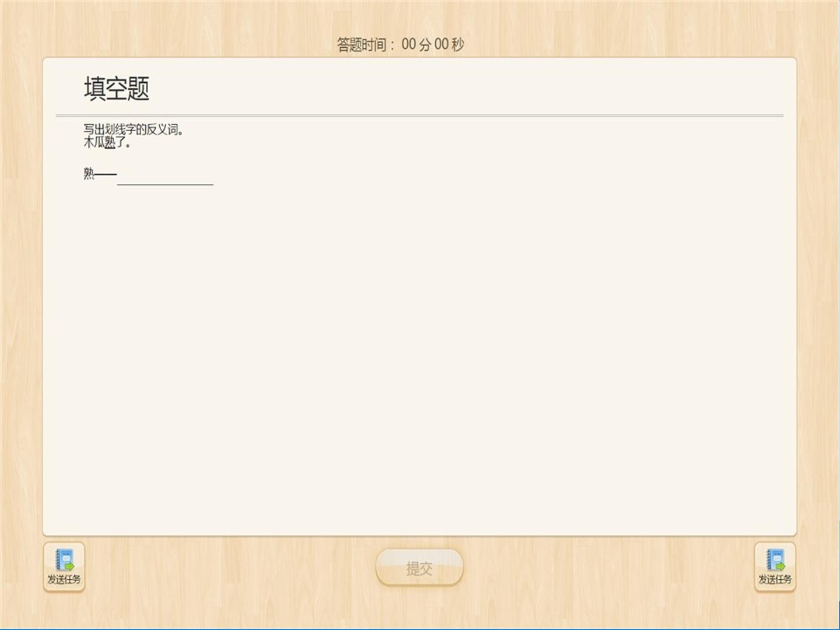Click the instruction 写出划线字的反义词。

pos(133,129)
